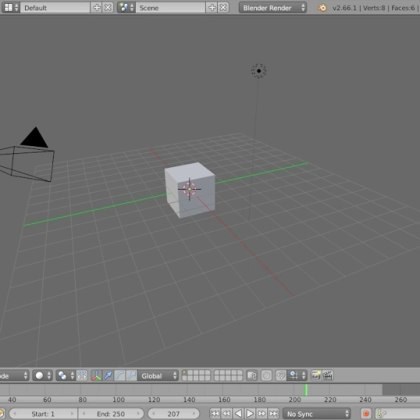Jump to the previous keyframe
420x420 pixels.
pyautogui.click(x=227, y=414)
